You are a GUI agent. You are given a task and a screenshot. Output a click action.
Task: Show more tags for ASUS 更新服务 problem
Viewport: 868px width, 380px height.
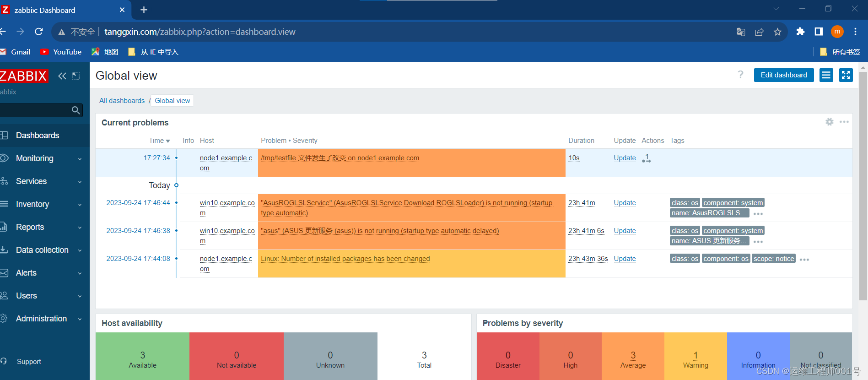758,242
